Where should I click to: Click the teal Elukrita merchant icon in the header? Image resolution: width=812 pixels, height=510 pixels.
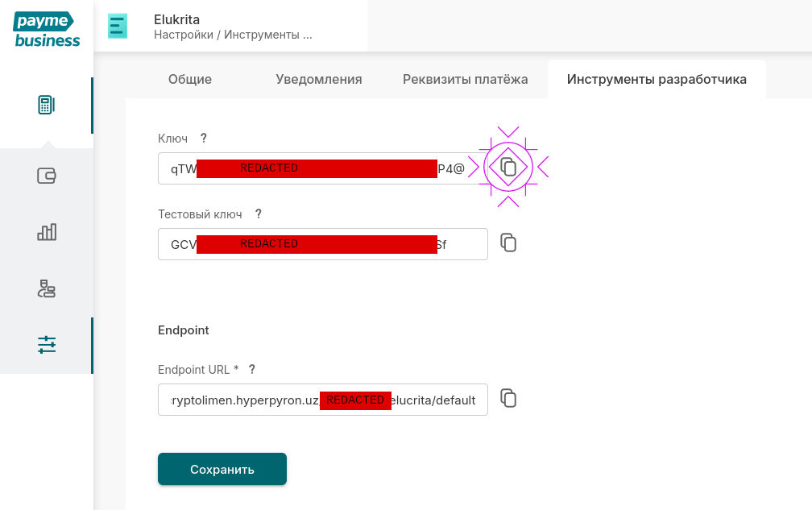[118, 26]
